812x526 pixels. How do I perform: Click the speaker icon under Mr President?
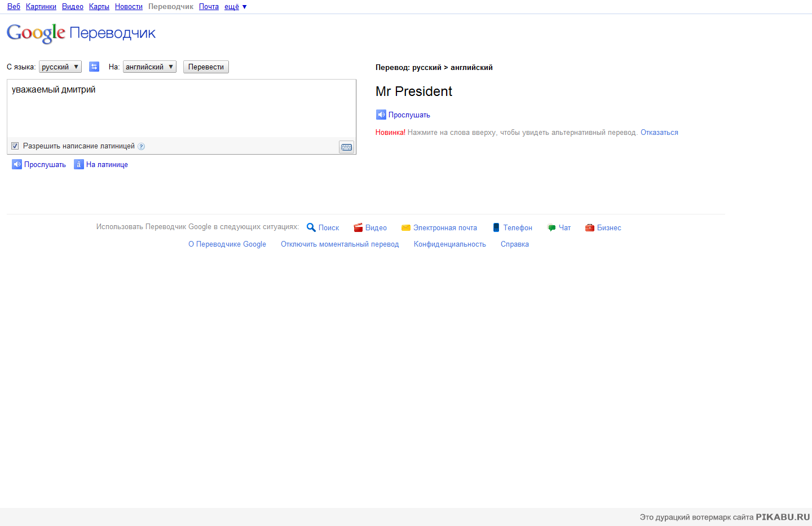point(381,115)
